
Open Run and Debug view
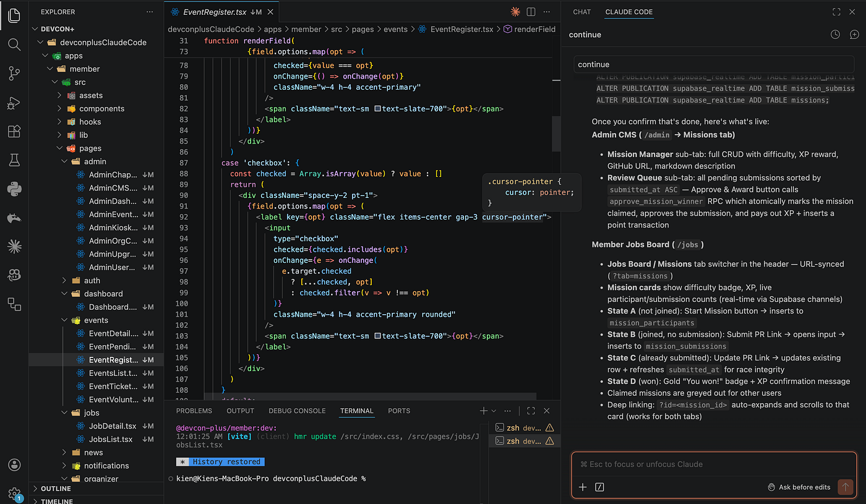(x=14, y=103)
